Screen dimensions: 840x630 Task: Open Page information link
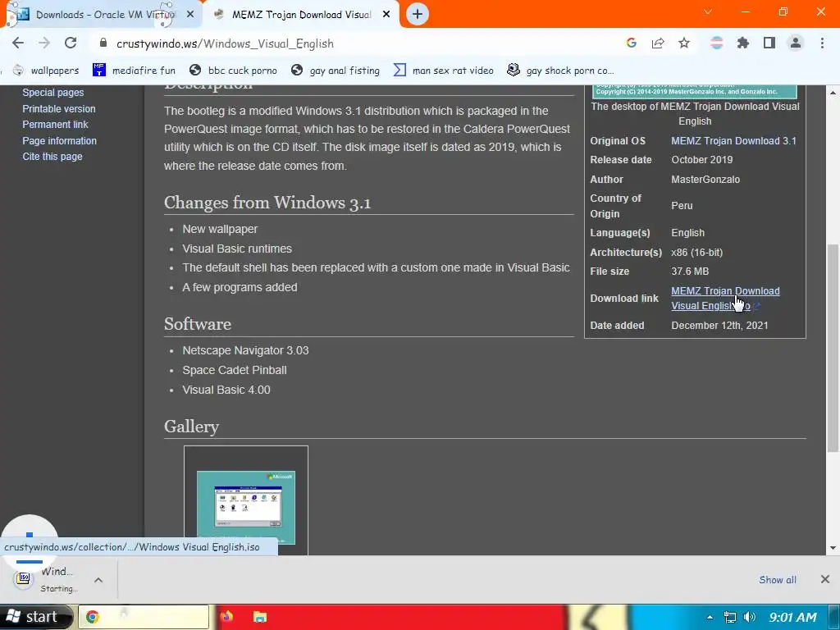pyautogui.click(x=59, y=141)
